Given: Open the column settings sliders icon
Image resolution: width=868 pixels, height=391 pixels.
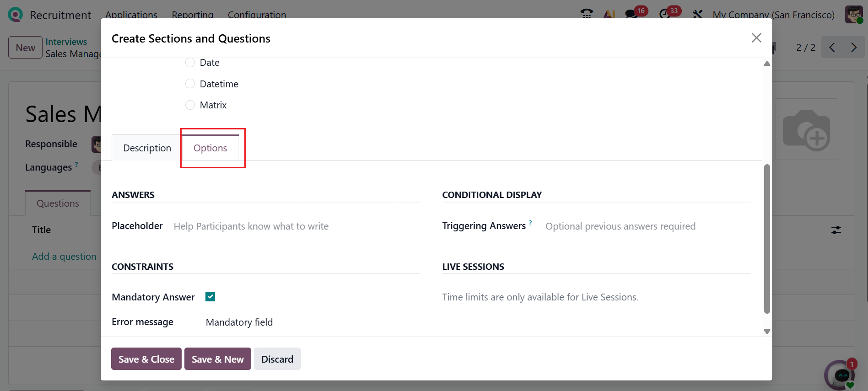Looking at the screenshot, I should point(836,230).
